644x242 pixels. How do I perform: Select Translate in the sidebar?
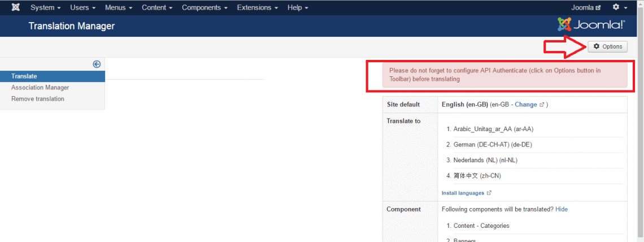[x=24, y=76]
